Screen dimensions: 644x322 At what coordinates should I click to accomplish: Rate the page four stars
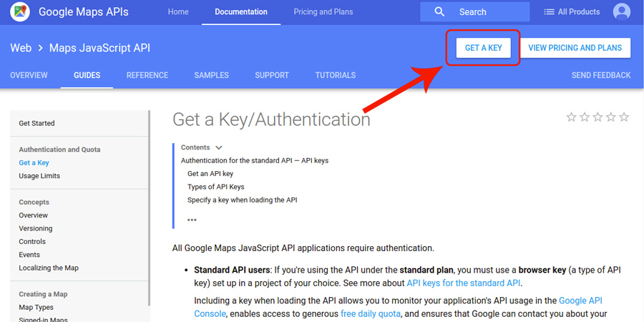611,117
